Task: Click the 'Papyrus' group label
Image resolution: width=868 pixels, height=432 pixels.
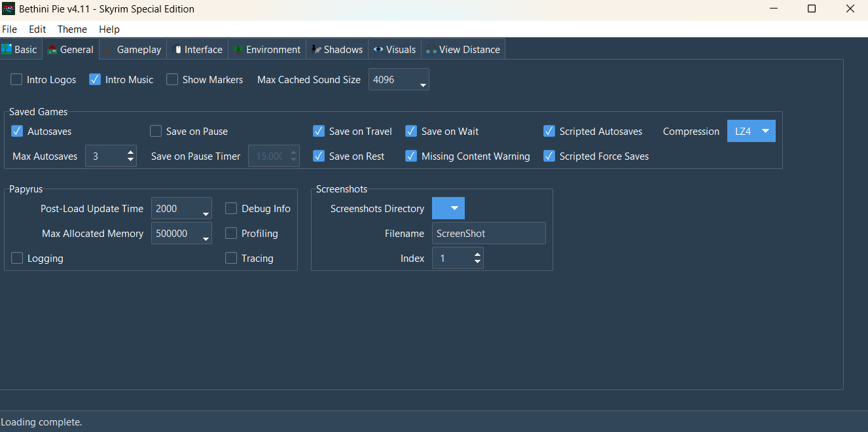Action: click(26, 189)
